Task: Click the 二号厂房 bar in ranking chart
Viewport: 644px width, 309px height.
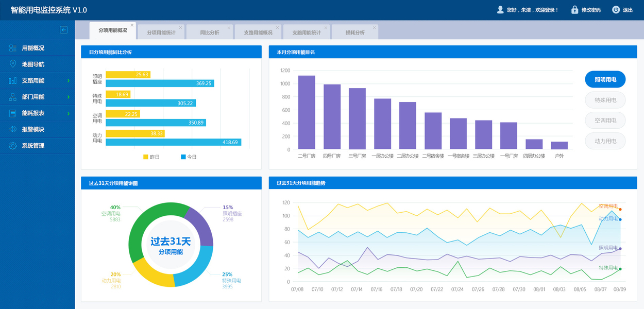Action: [307, 112]
